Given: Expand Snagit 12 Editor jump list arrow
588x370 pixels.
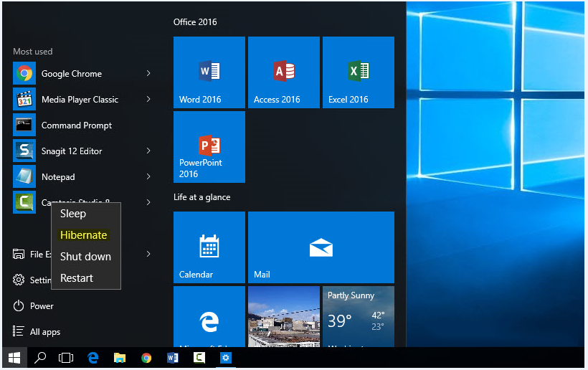Looking at the screenshot, I should [x=148, y=151].
